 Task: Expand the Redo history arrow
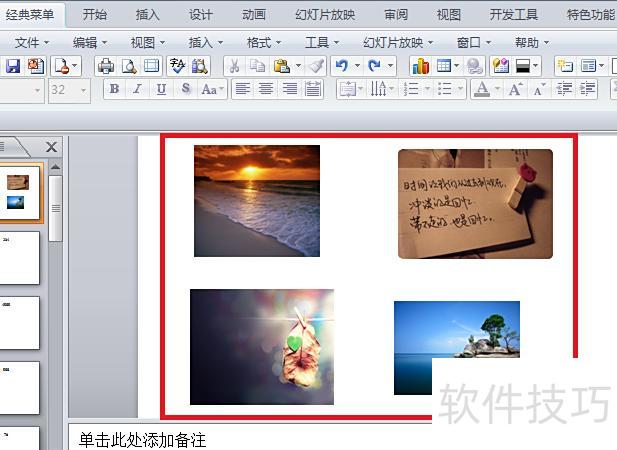click(390, 66)
